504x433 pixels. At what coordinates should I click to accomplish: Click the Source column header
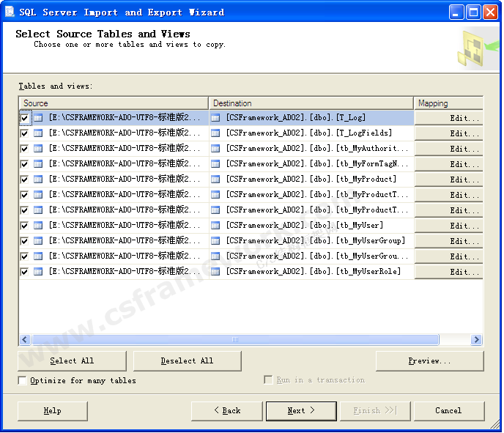click(114, 103)
